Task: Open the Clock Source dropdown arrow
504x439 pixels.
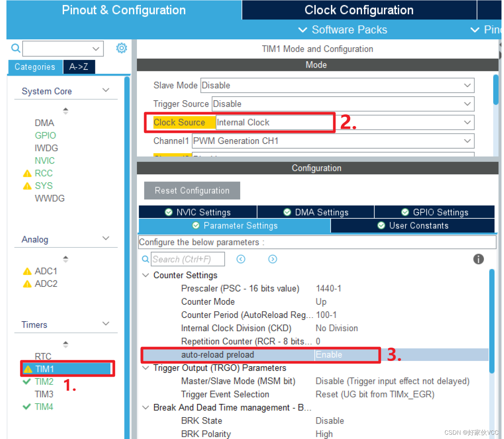Action: pyautogui.click(x=467, y=122)
